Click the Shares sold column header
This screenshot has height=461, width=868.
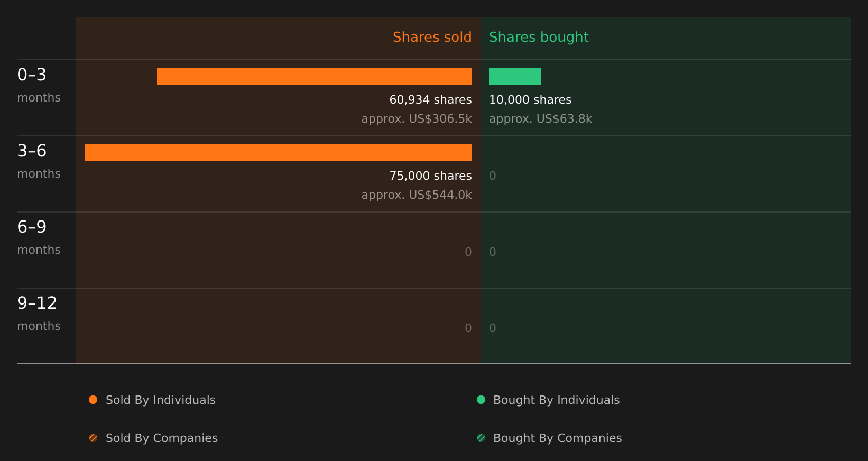432,37
